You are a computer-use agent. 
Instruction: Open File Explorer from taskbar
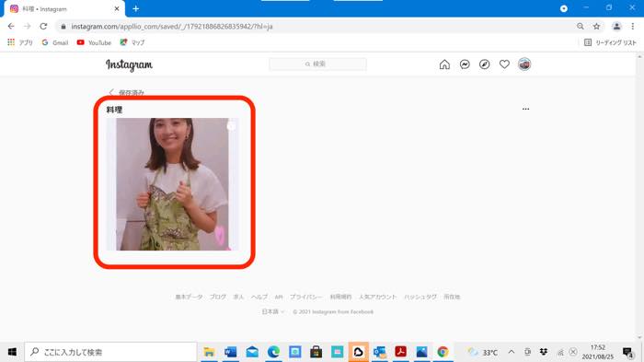tap(209, 352)
